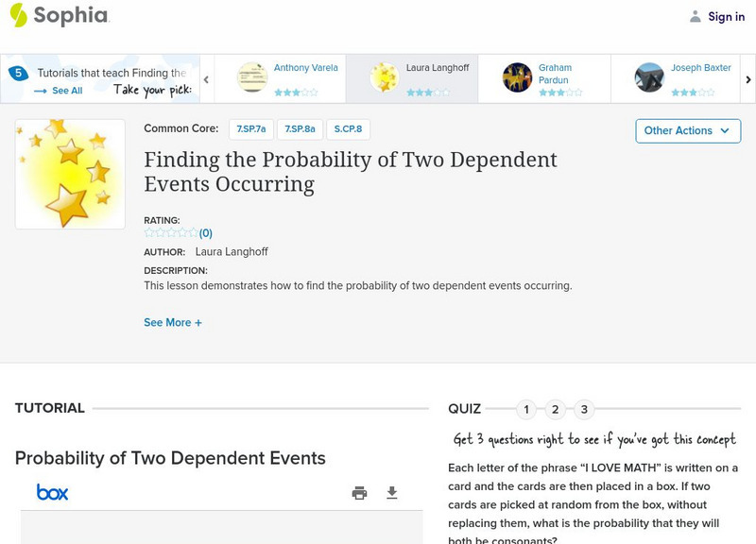This screenshot has height=544, width=756.
Task: Open Common Core standard 7.SP.7a
Action: point(251,129)
